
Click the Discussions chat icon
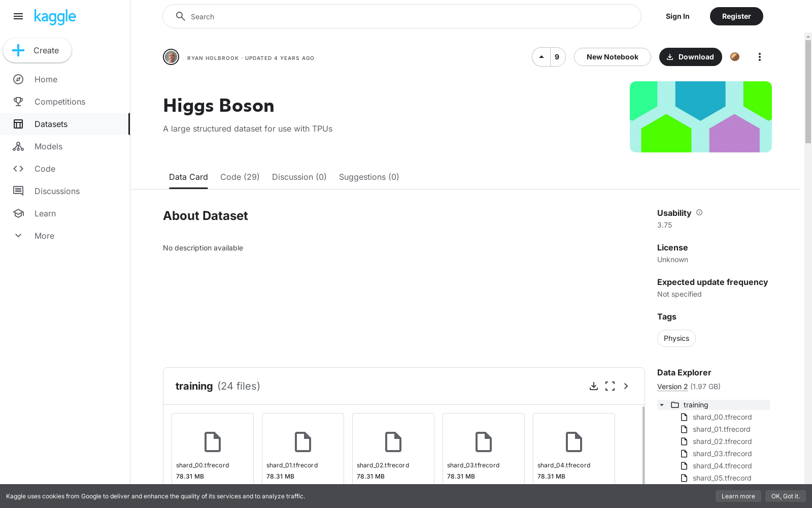click(18, 191)
